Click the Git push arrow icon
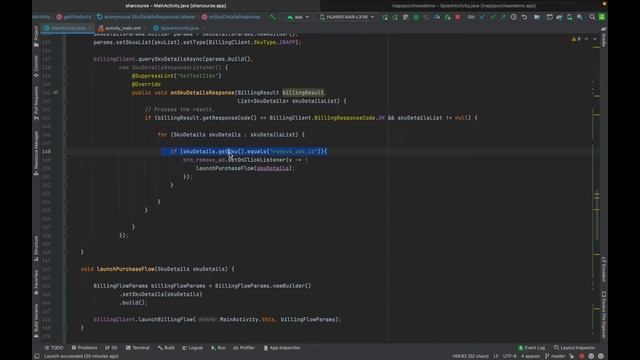The height and width of the screenshot is (360, 640). click(x=503, y=17)
